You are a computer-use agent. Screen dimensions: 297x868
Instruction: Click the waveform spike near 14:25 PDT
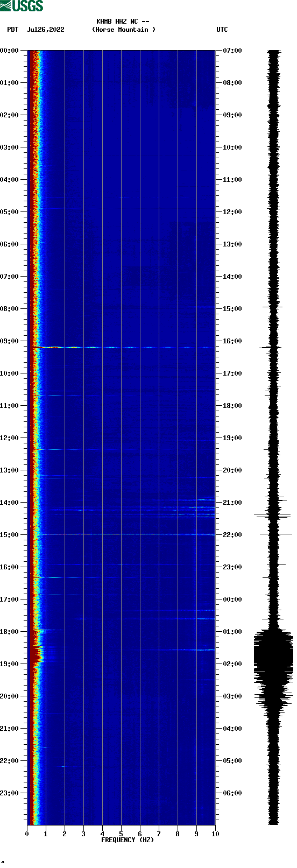[273, 516]
